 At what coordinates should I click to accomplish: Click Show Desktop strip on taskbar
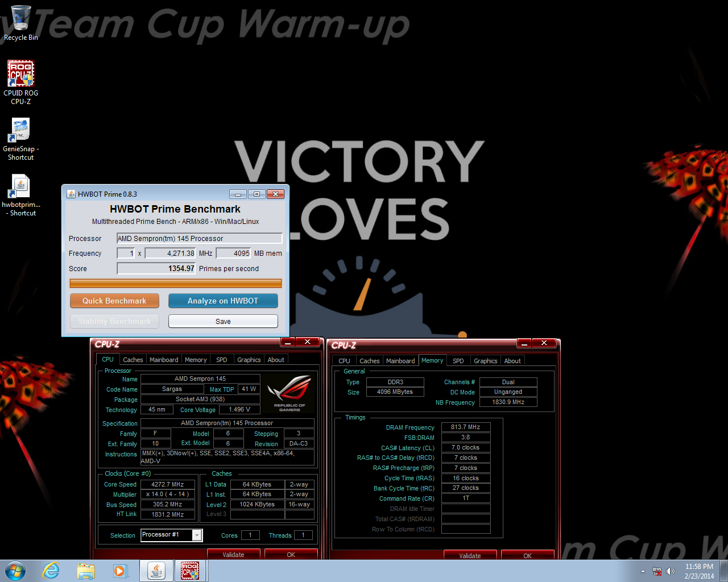[x=724, y=571]
